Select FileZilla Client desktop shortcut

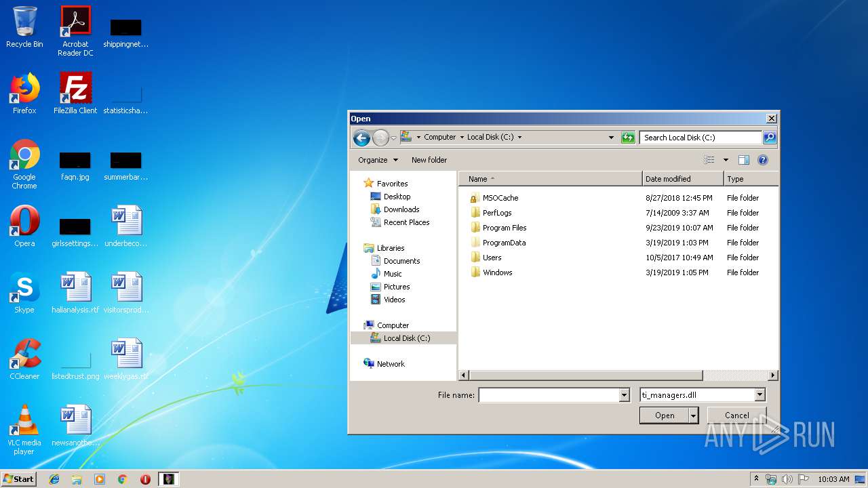75,93
